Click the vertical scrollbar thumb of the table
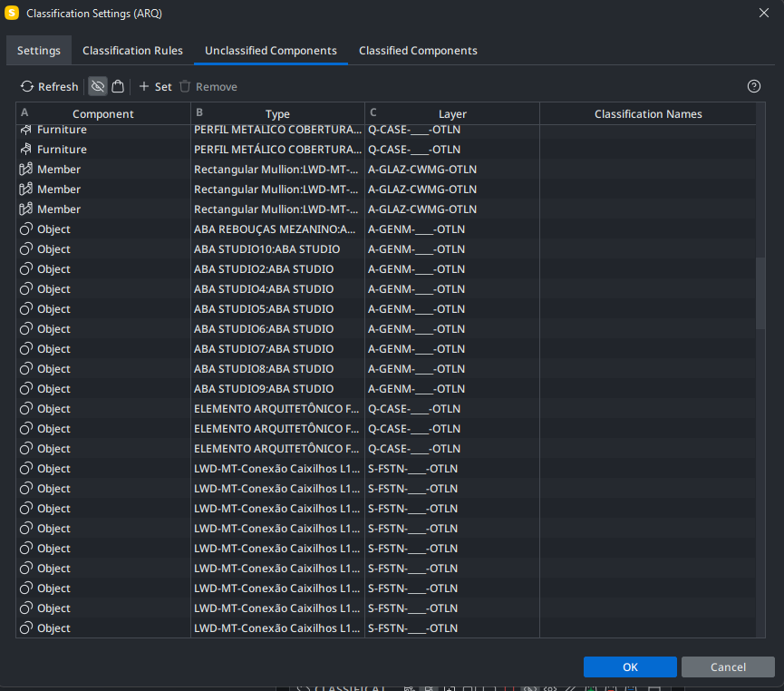 point(760,293)
